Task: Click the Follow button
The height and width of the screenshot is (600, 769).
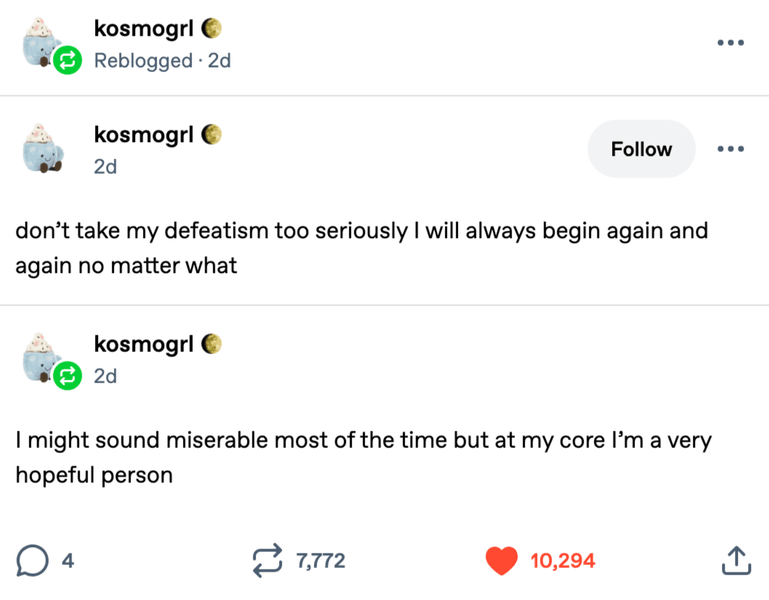Action: pos(641,149)
